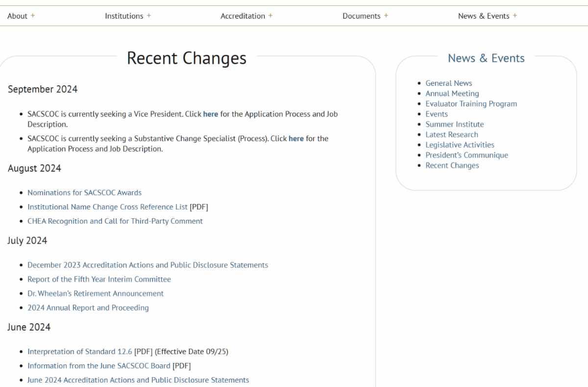The width and height of the screenshot is (588, 387).
Task: Select the July 2024 heading
Action: (27, 240)
